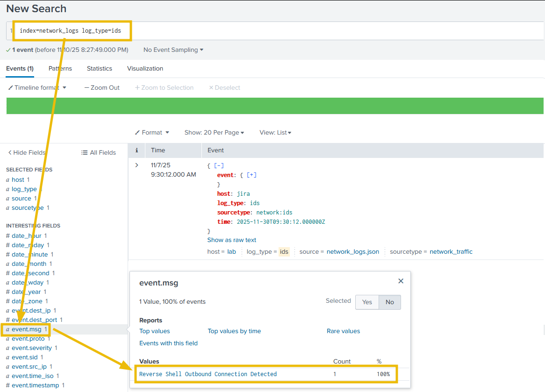This screenshot has width=545, height=392.
Task: Set event.msg Selected to No
Action: [389, 302]
